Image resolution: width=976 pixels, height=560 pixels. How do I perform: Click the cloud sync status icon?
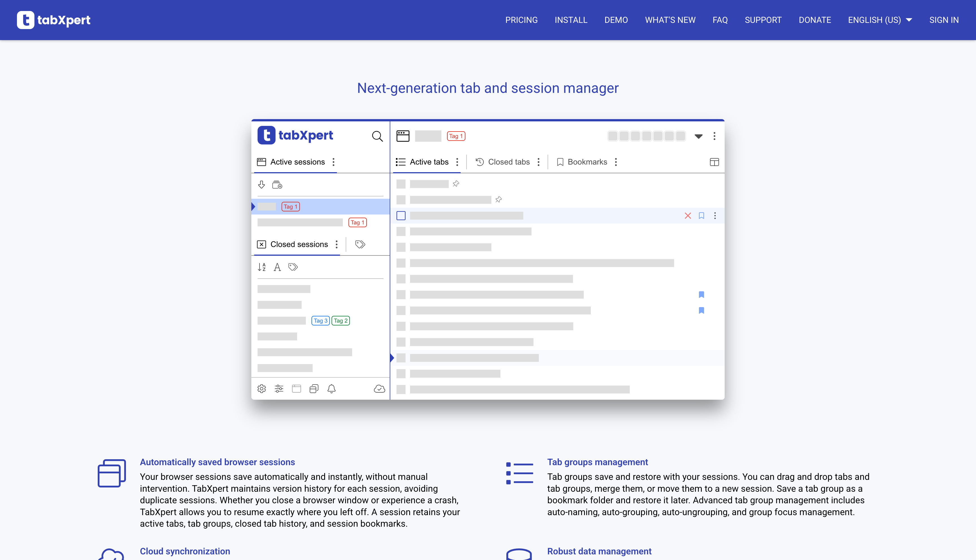pyautogui.click(x=379, y=389)
